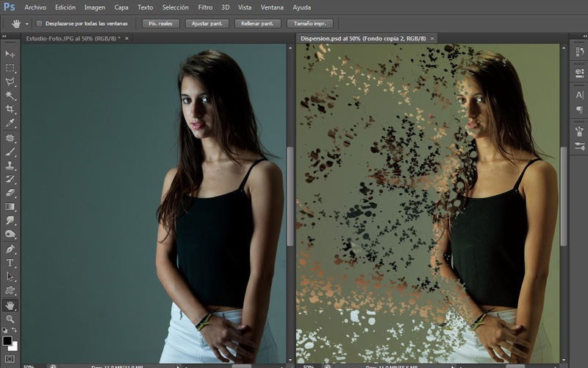This screenshot has width=588, height=368.
Task: Click the 'Ajustar pant.' button
Action: [x=207, y=24]
